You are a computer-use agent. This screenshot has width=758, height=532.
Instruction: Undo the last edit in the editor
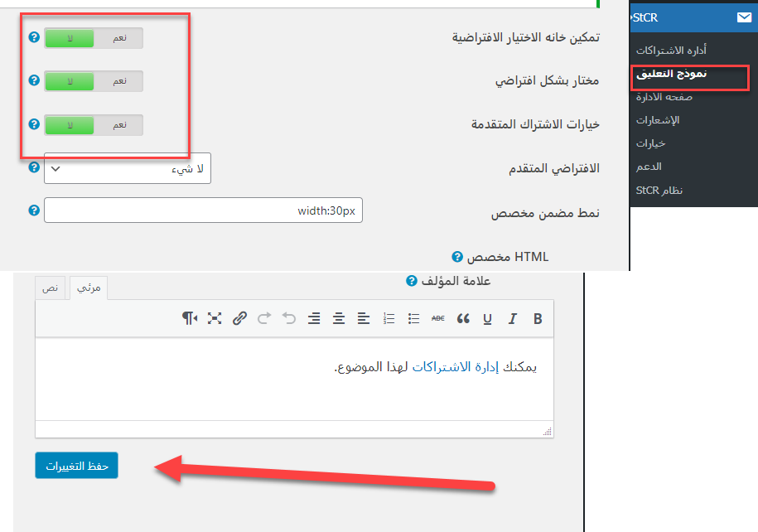tap(289, 318)
